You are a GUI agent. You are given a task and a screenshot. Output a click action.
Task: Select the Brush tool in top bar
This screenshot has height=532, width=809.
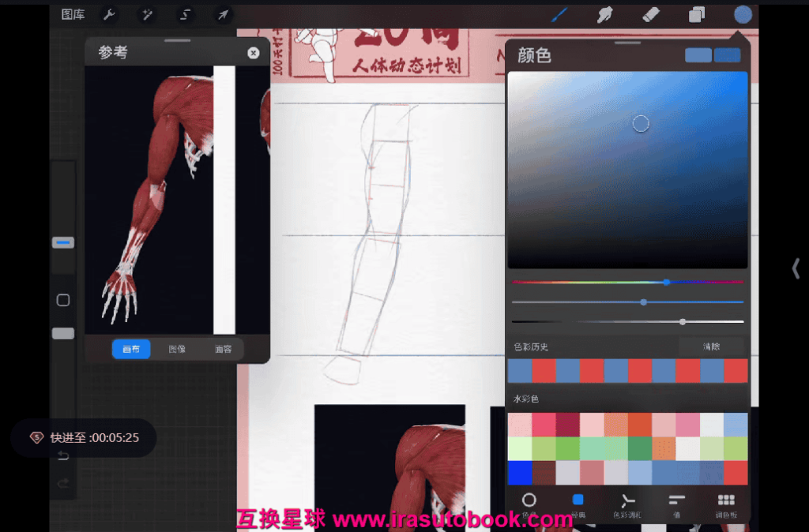pos(560,14)
